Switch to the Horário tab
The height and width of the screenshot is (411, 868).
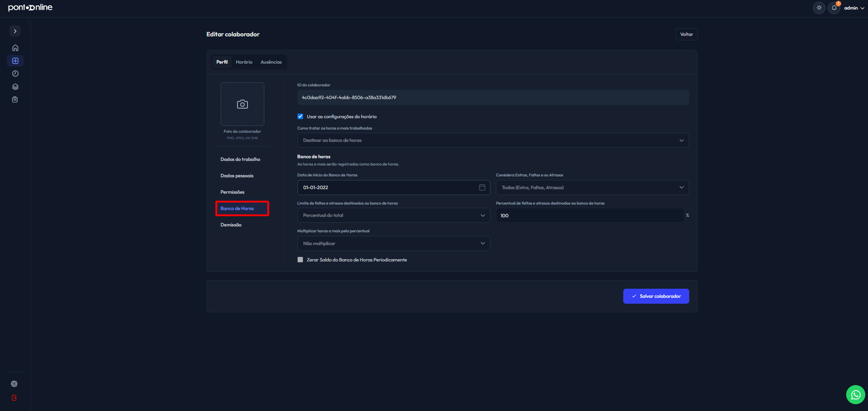click(244, 62)
